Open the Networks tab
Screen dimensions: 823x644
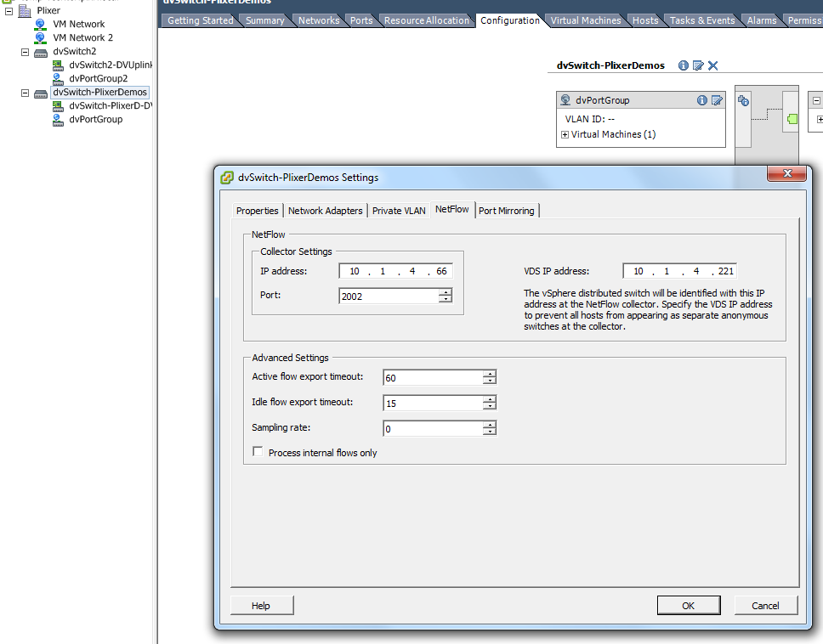coord(319,20)
